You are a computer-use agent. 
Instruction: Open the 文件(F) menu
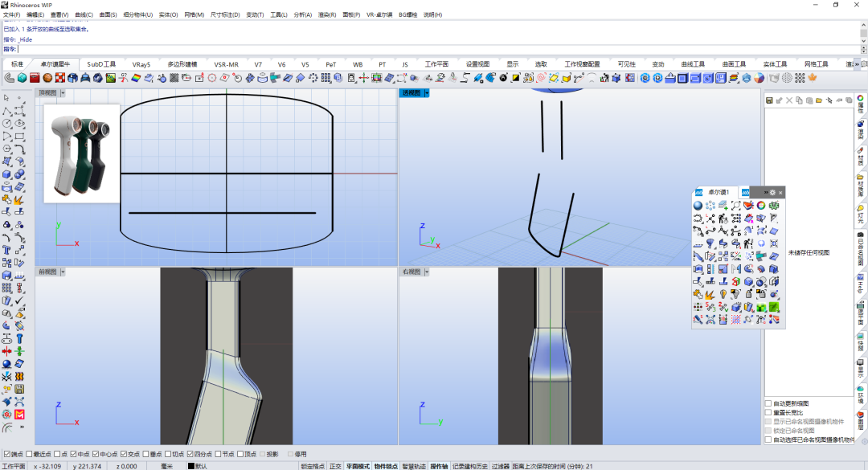click(x=11, y=14)
